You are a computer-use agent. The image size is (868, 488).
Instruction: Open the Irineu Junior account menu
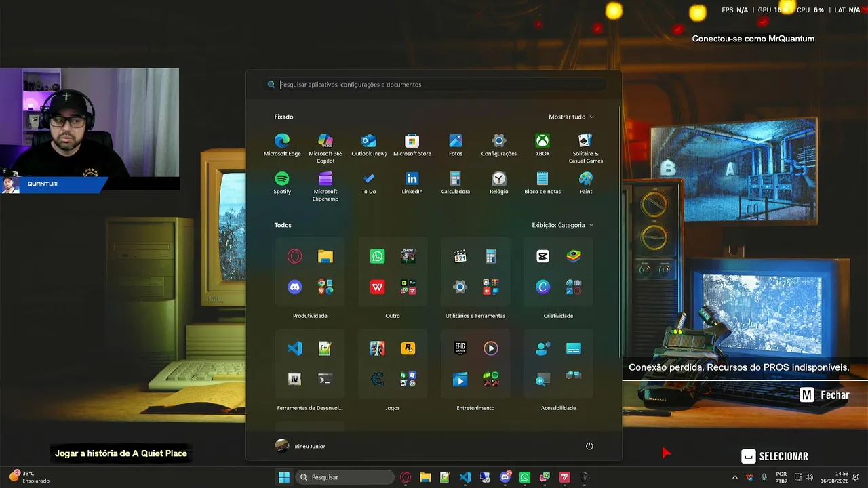(x=300, y=446)
